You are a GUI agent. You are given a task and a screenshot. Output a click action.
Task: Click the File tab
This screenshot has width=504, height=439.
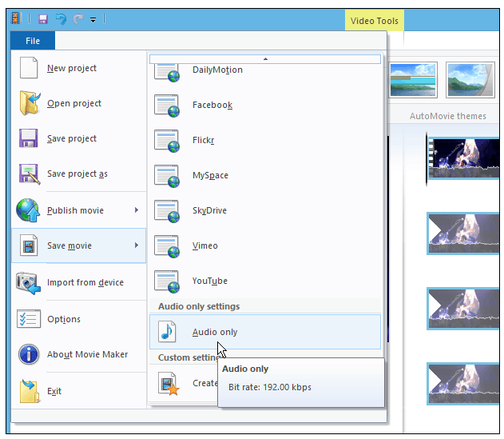pyautogui.click(x=33, y=41)
